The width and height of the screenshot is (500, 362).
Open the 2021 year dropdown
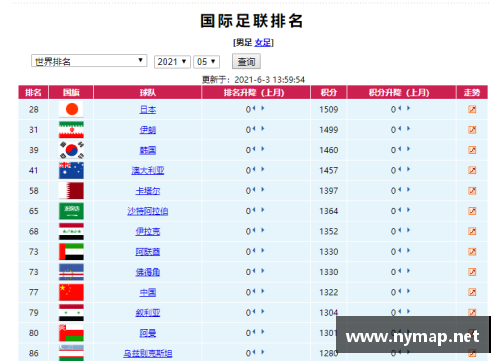tap(172, 62)
